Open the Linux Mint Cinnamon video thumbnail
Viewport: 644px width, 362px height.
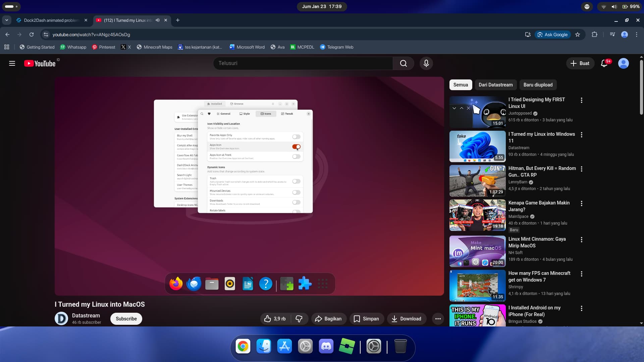coord(477,251)
